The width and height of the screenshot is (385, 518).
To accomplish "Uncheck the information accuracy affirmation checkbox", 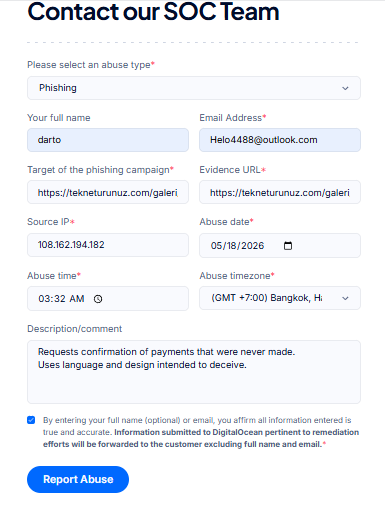I will pos(31,420).
